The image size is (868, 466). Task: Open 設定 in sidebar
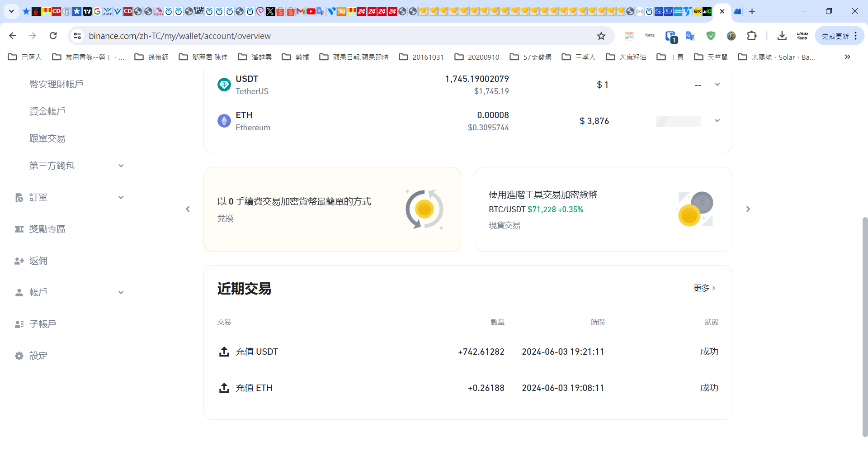click(x=38, y=356)
